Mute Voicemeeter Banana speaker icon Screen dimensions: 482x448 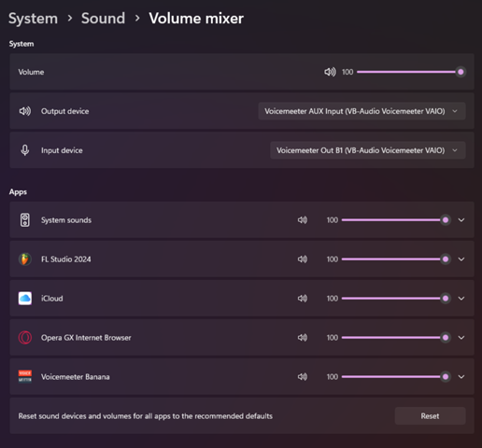[x=303, y=377]
